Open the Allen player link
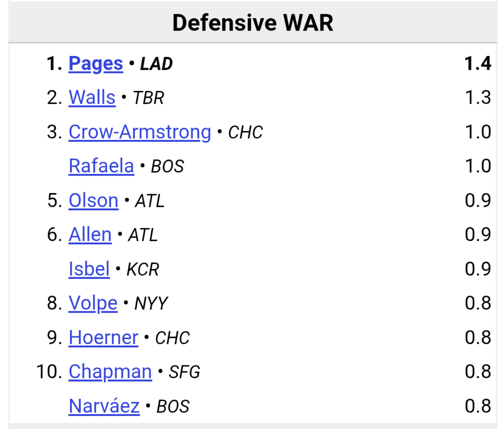 [x=90, y=235]
